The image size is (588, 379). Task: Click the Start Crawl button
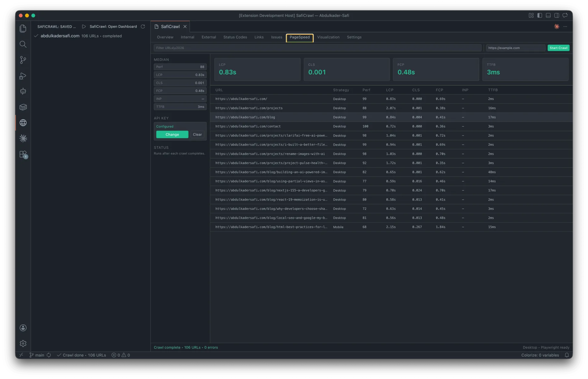pyautogui.click(x=558, y=48)
